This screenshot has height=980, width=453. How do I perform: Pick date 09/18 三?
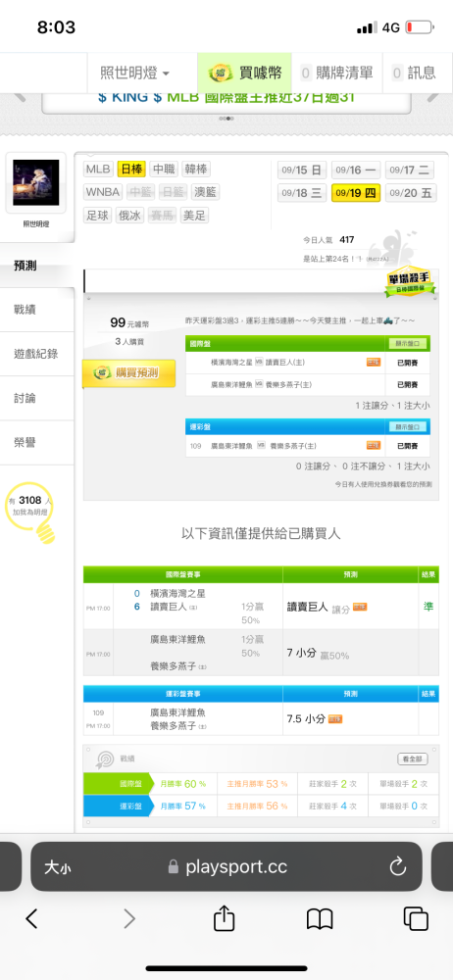tap(302, 192)
